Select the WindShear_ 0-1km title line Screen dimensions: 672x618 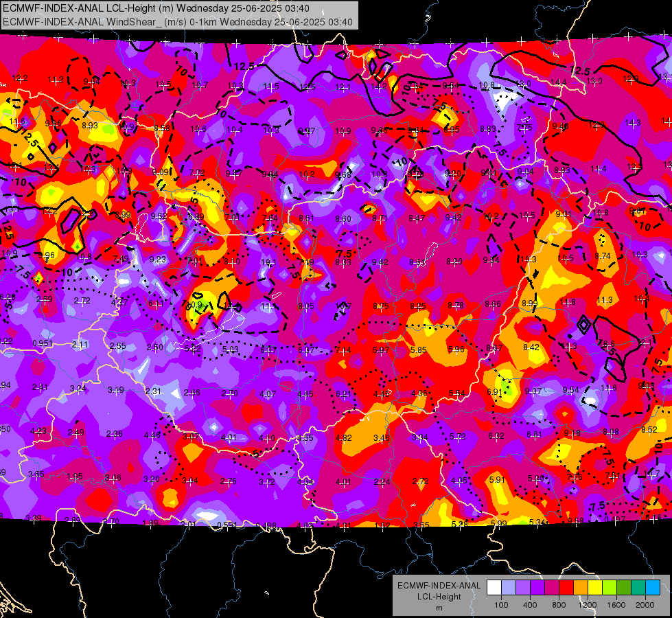(x=177, y=22)
